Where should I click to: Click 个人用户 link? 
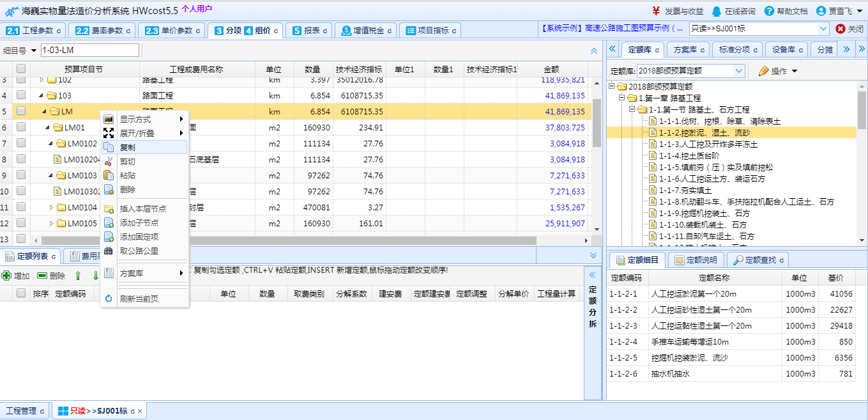point(197,9)
